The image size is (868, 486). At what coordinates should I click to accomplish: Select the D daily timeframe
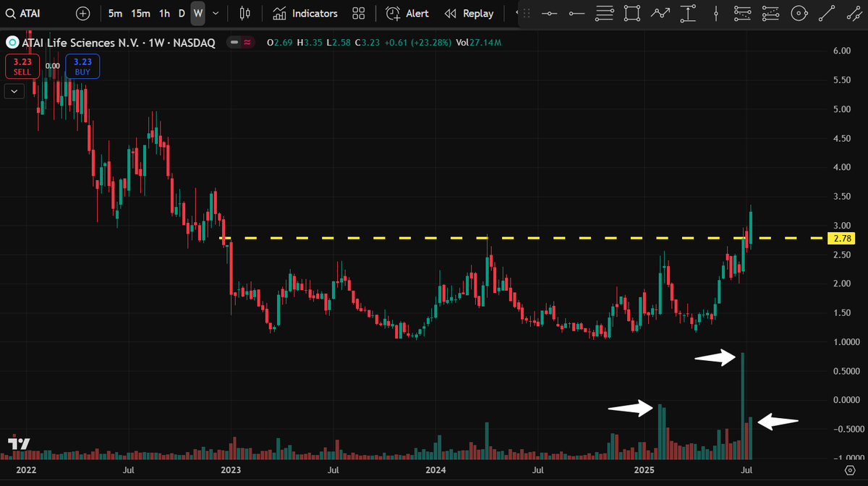tap(182, 13)
